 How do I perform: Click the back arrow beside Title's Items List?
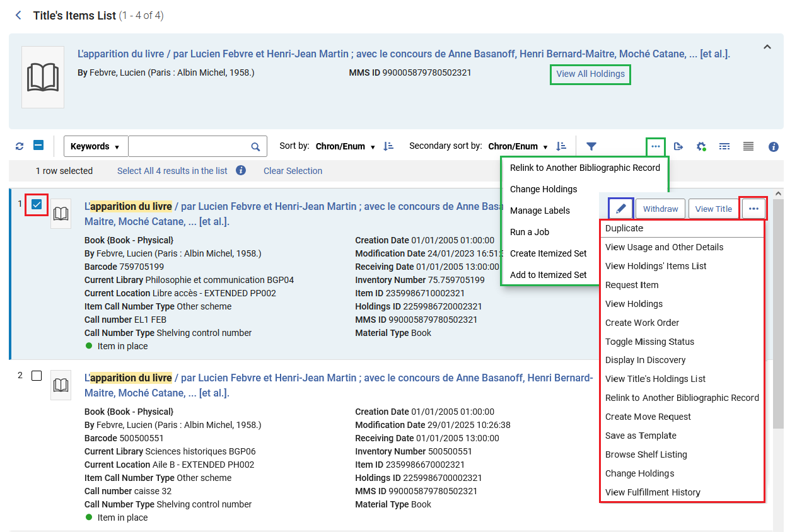[18, 15]
